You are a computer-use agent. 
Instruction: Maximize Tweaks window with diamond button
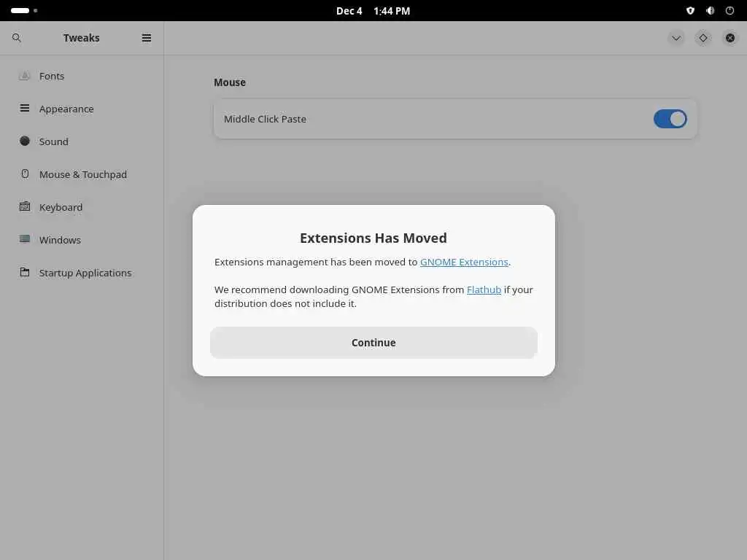(703, 38)
